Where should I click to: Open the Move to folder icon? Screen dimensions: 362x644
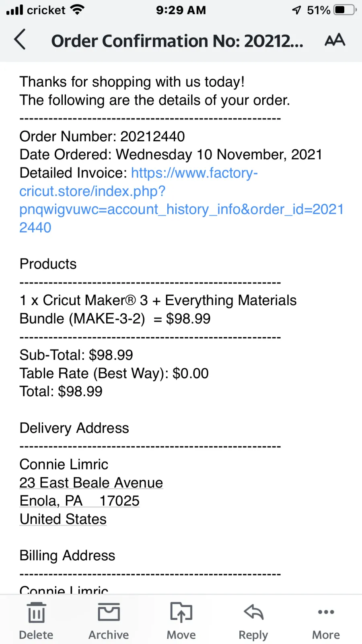click(181, 612)
